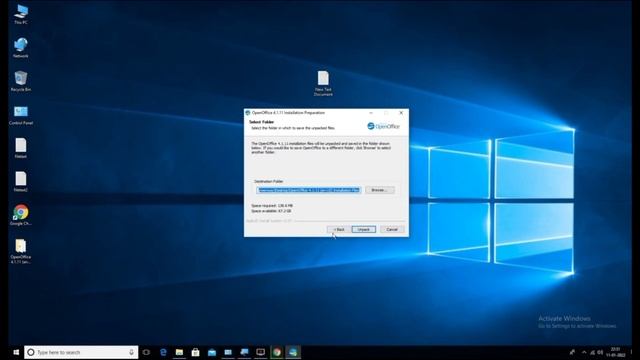Click the Unpack button

(364, 229)
